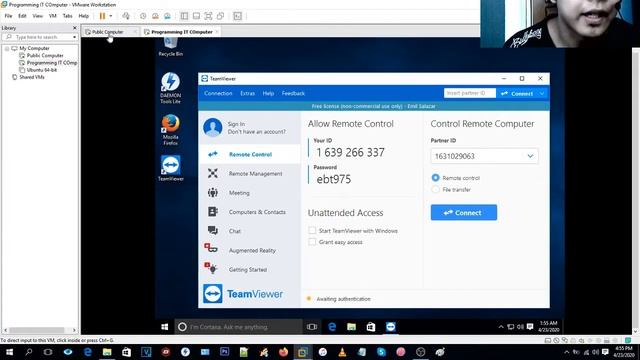Expand the top bar Connect dropdown arrow
640x360 pixels.
point(542,93)
